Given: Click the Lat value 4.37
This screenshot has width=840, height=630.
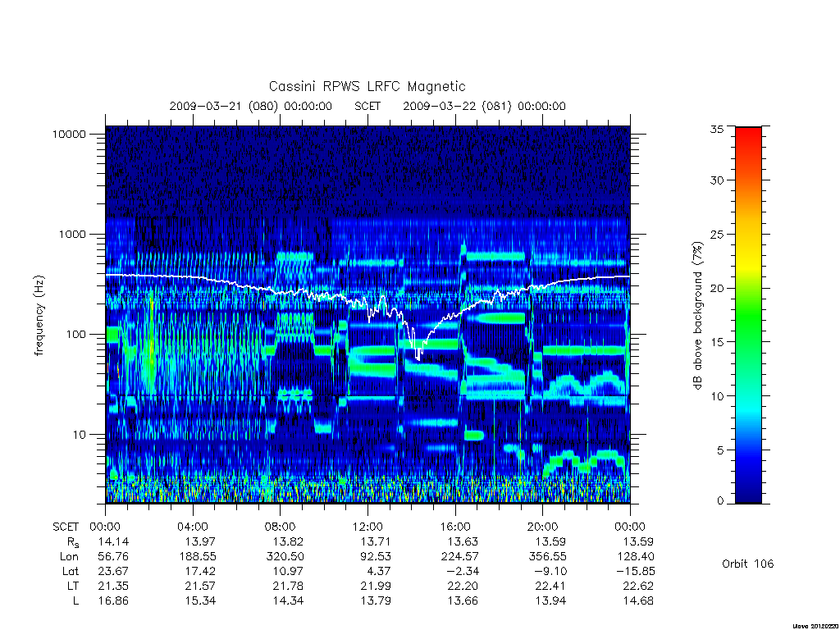Looking at the screenshot, I should (379, 571).
